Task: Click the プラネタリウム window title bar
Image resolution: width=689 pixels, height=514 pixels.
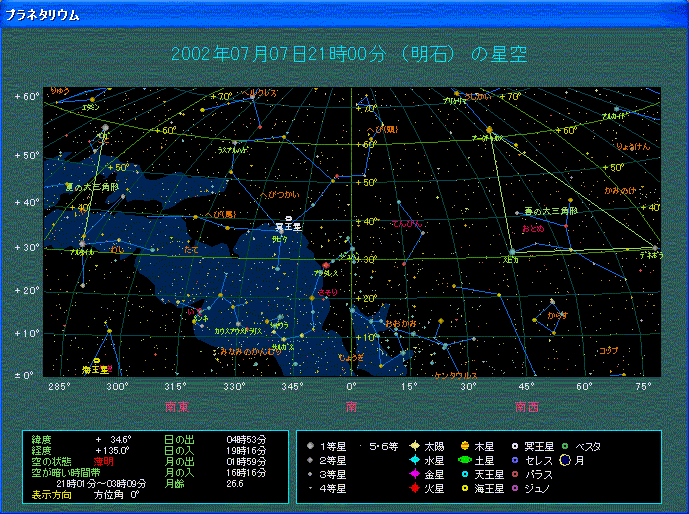Action: [344, 13]
